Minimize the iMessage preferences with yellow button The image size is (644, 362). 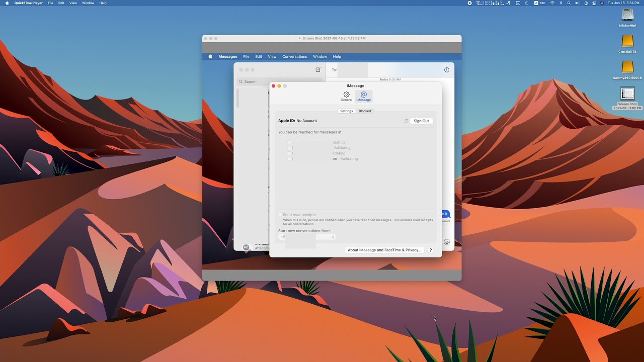point(279,86)
